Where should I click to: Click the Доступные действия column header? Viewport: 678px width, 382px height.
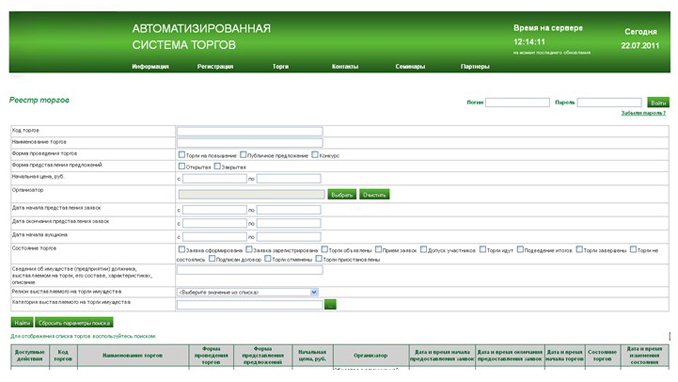pos(30,356)
